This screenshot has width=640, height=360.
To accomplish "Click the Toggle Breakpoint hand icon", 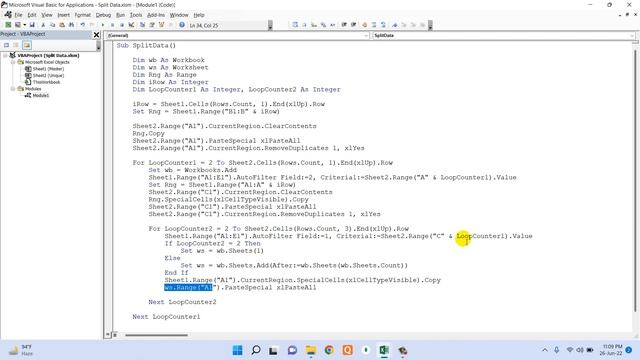I will (364, 25).
